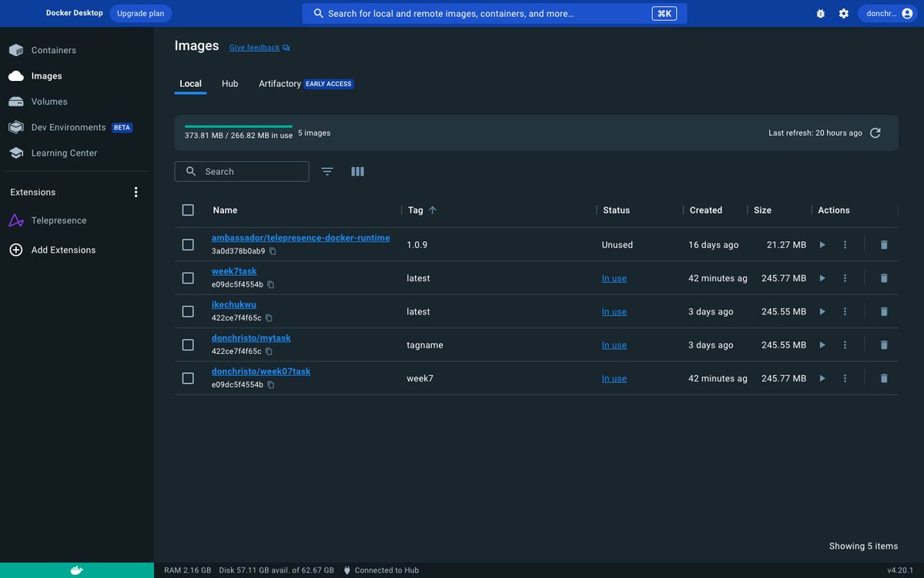Screen dimensions: 924x578
Task: Copy ID of donchristo/mytask image
Action: [269, 351]
